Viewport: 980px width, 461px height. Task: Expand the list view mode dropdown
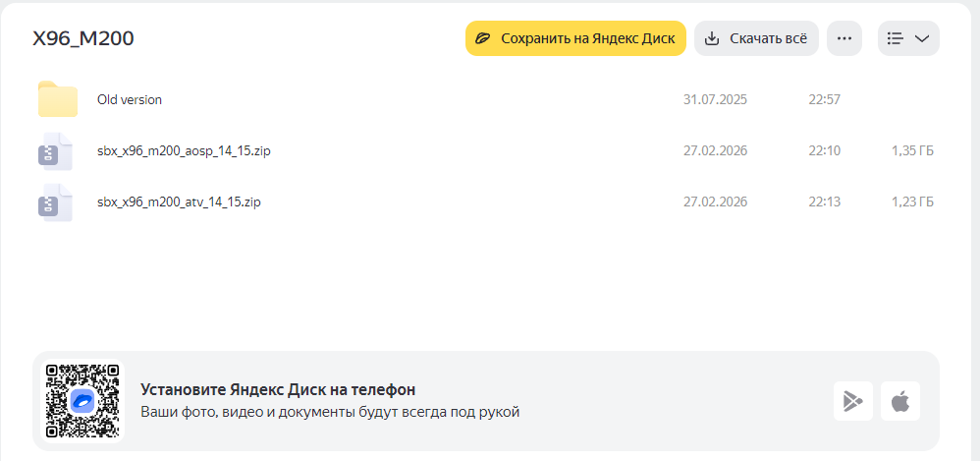[x=908, y=38]
